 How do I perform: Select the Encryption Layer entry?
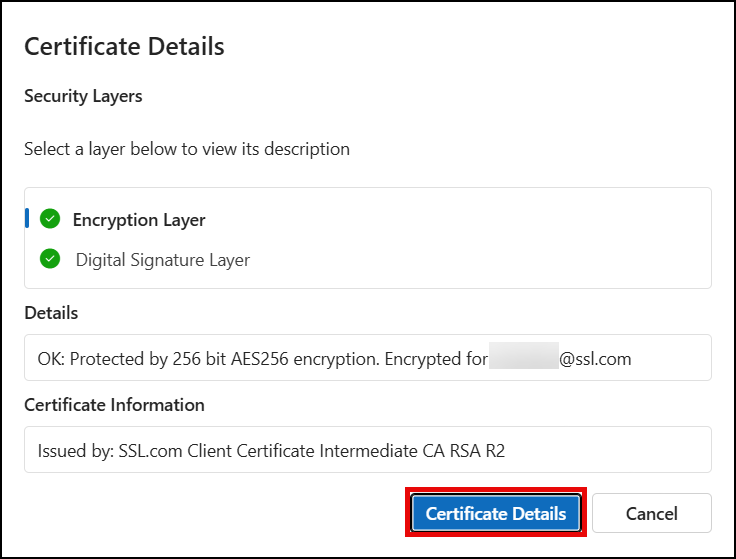tap(139, 220)
